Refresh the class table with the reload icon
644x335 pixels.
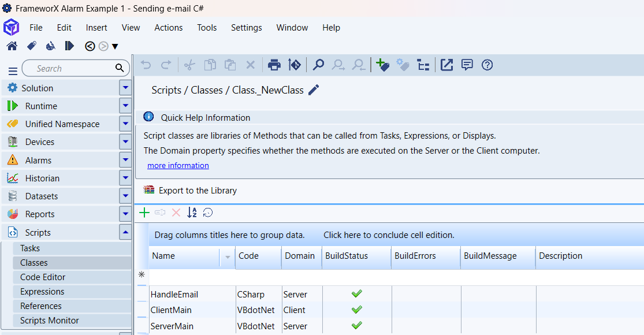pyautogui.click(x=208, y=213)
